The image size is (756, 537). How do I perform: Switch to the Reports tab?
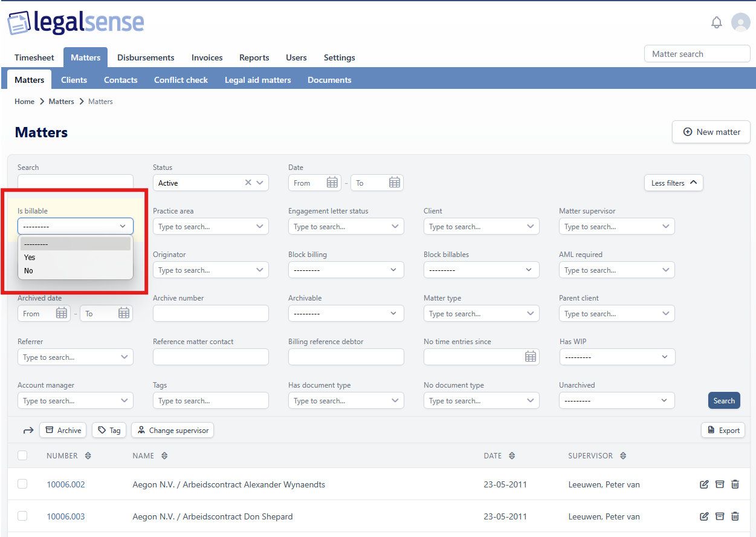[254, 57]
